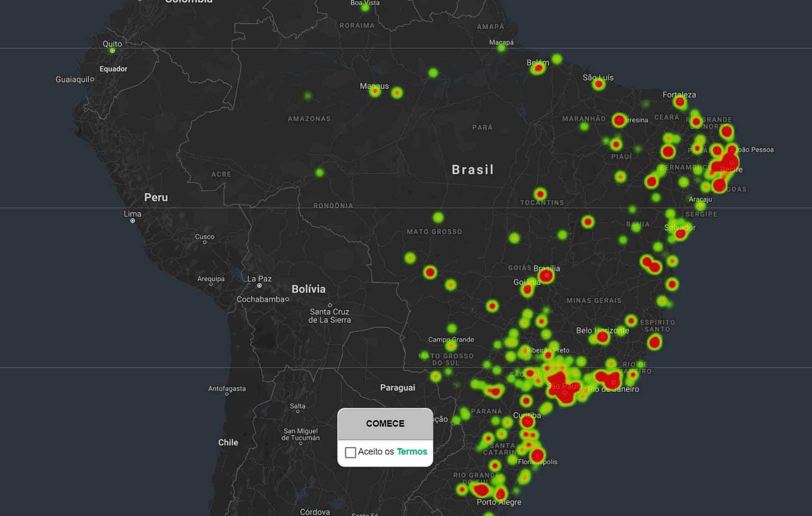Click the RONDÔNIA state label

tap(333, 206)
